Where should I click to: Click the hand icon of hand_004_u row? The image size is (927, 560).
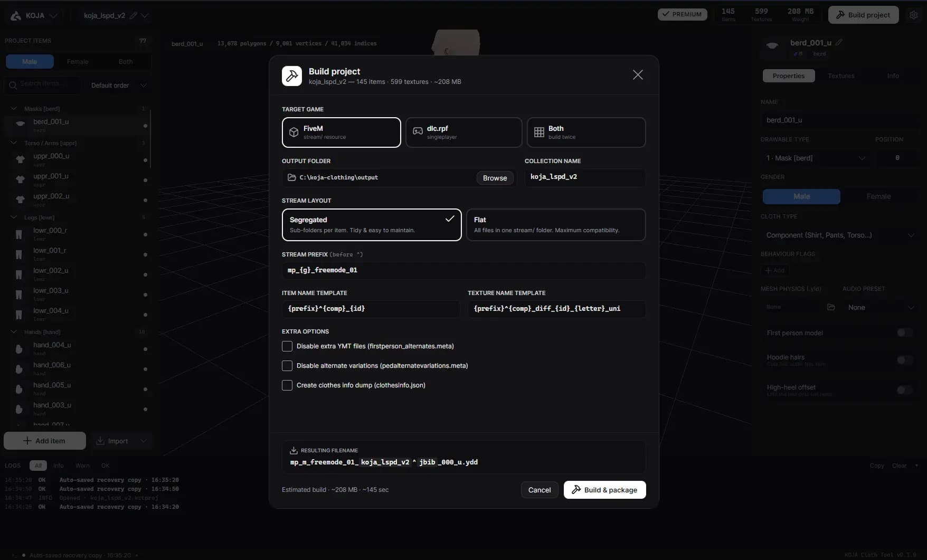[19, 349]
